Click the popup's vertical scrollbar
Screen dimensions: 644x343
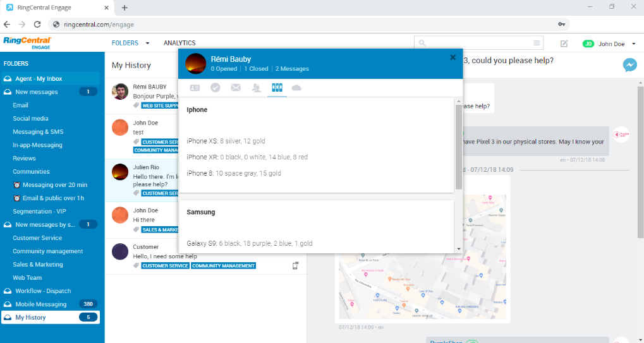click(458, 147)
